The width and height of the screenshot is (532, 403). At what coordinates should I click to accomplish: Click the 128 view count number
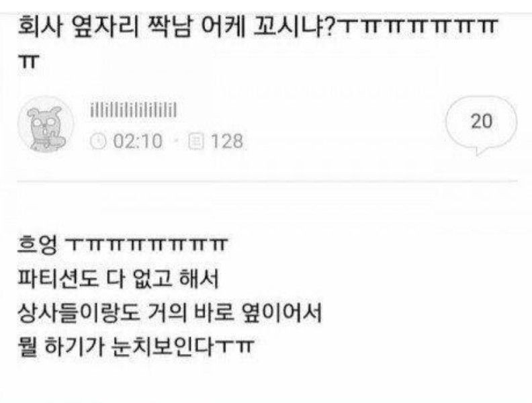[227, 141]
